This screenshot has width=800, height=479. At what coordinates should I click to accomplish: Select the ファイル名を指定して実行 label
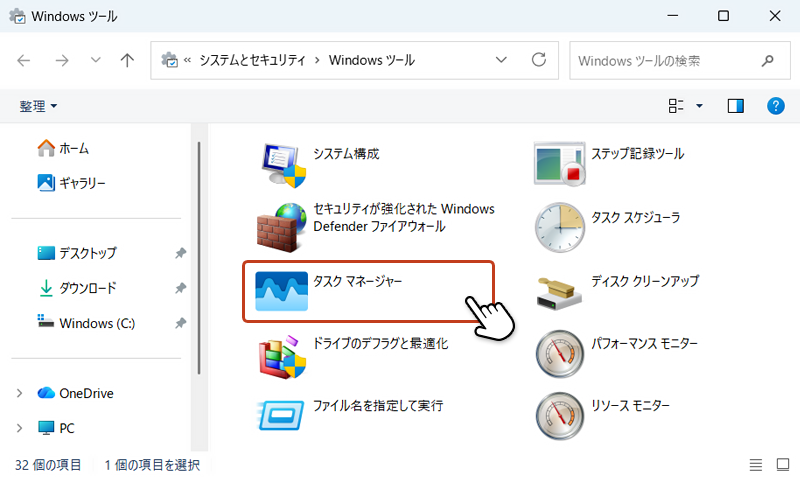[x=378, y=406]
